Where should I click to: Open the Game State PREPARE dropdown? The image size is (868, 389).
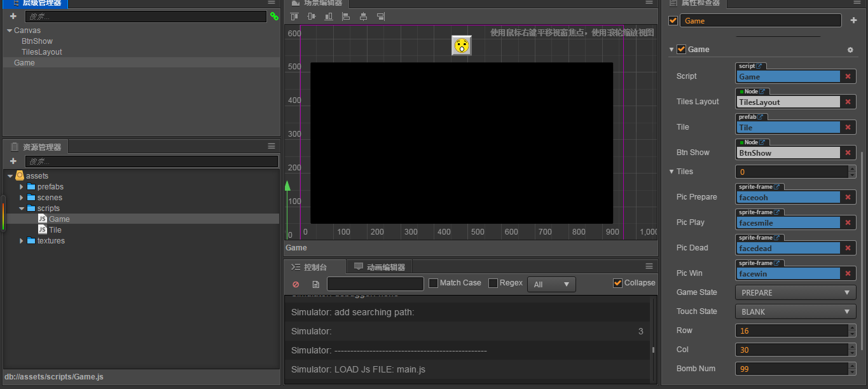[796, 292]
